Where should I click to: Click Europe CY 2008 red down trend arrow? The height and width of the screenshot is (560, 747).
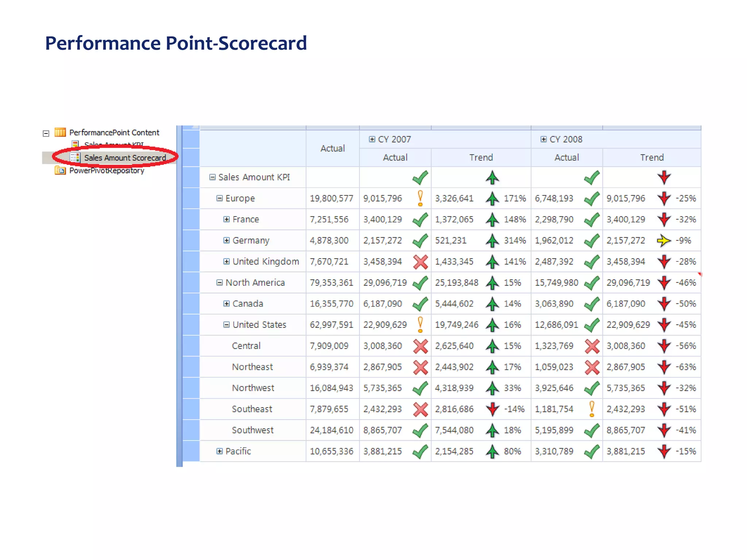(x=664, y=198)
